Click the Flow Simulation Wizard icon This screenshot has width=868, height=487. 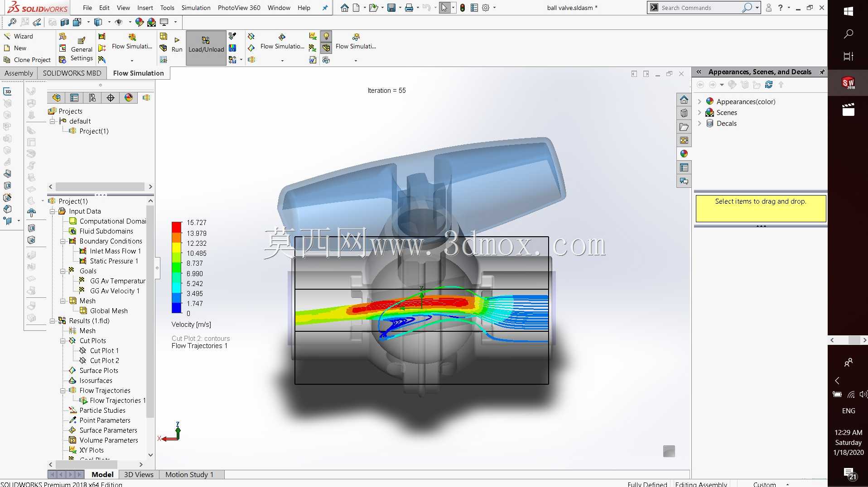tap(7, 36)
